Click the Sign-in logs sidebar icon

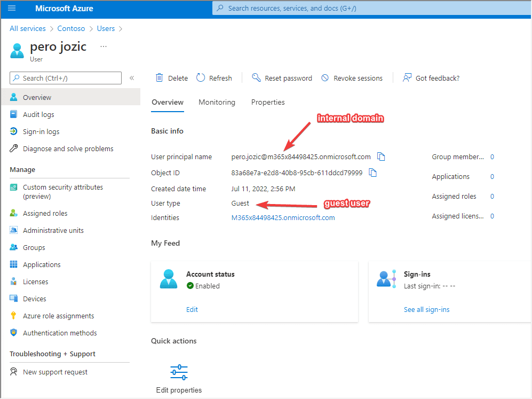pos(13,131)
